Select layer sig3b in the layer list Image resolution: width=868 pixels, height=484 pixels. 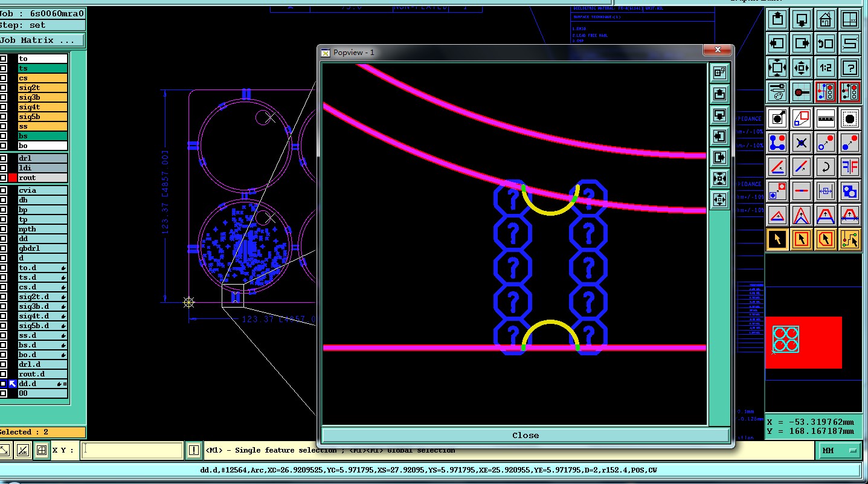(42, 97)
